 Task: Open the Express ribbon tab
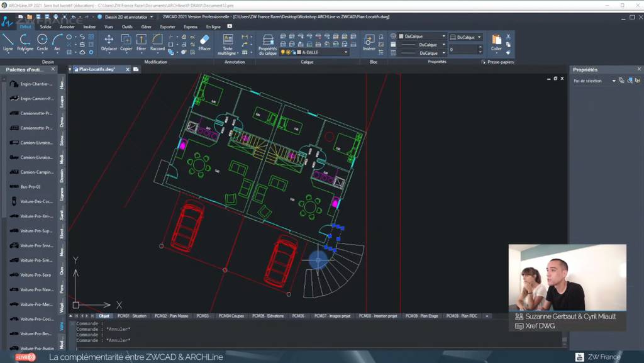tap(191, 26)
